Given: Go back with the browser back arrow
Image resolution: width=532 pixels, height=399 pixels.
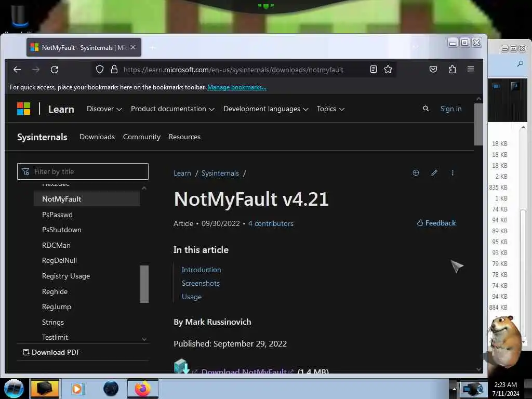Looking at the screenshot, I should point(17,70).
